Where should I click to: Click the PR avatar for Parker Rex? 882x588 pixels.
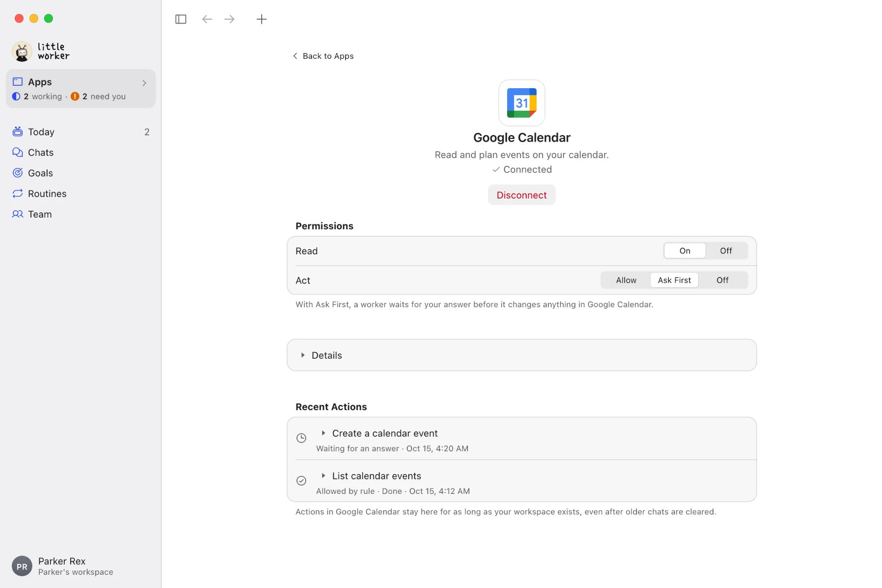(x=22, y=566)
